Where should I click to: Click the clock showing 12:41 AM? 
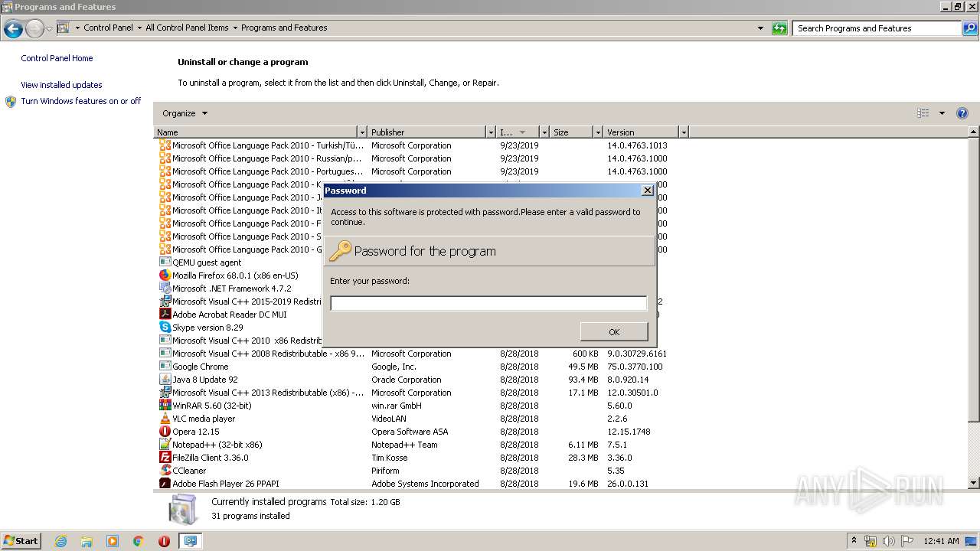941,541
